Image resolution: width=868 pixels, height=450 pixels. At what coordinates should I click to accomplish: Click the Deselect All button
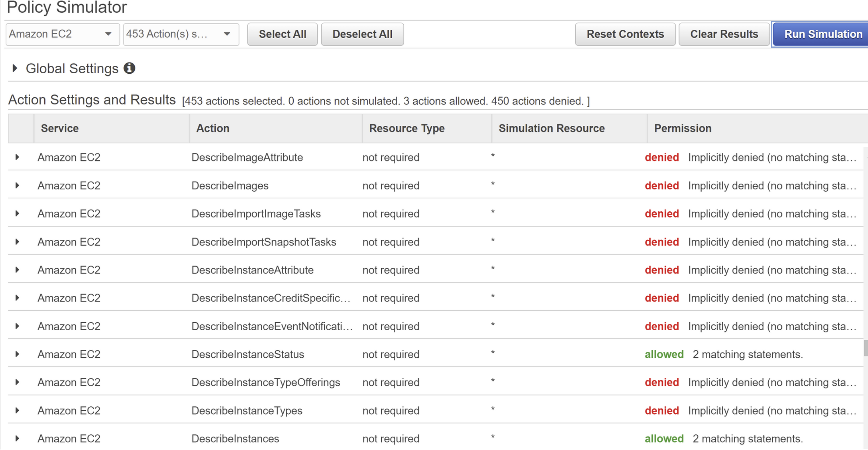click(362, 34)
